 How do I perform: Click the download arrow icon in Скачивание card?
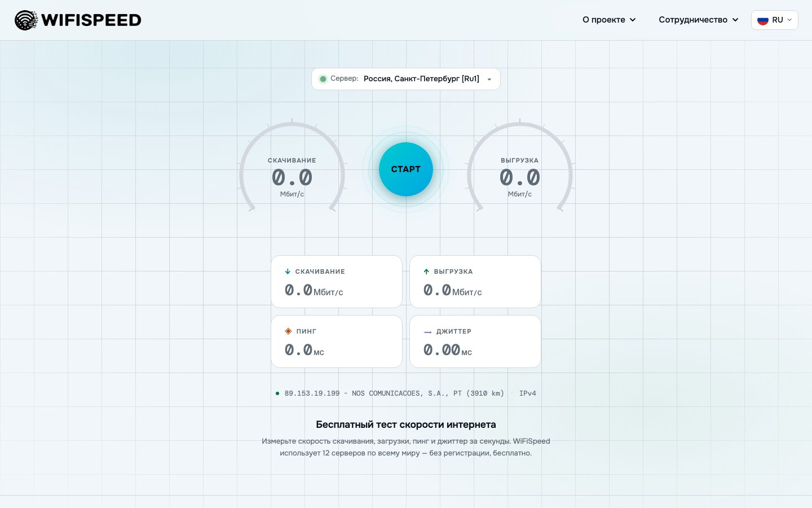(x=288, y=271)
